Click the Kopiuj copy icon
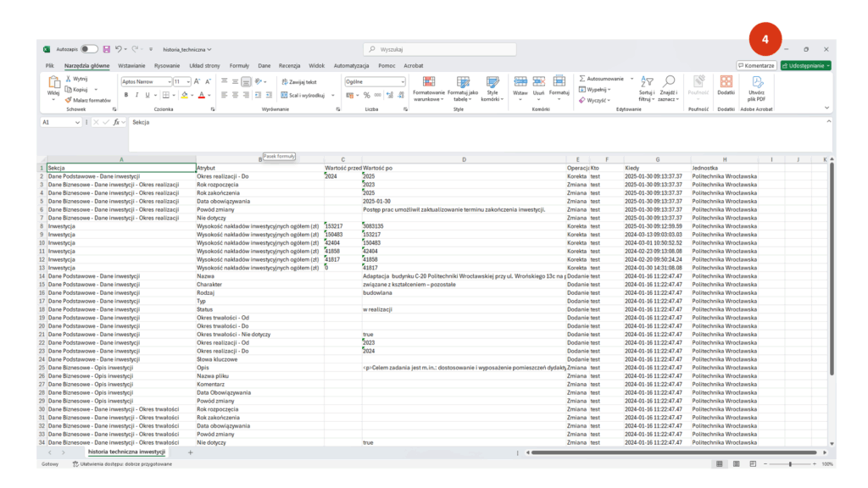 (x=69, y=89)
